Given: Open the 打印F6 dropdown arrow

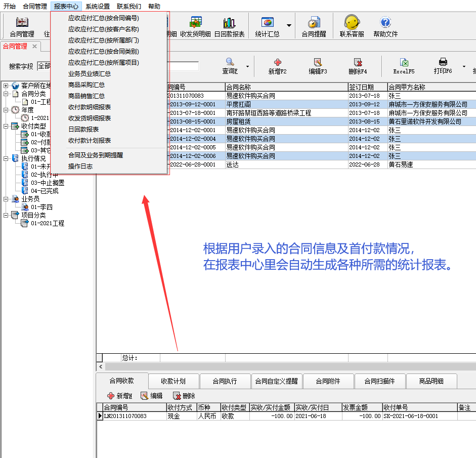Looking at the screenshot, I should (464, 66).
